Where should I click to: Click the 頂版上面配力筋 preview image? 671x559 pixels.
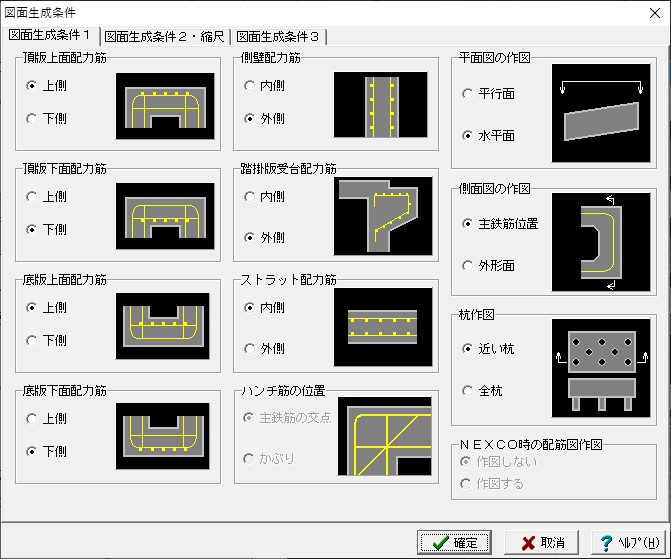pyautogui.click(x=165, y=106)
